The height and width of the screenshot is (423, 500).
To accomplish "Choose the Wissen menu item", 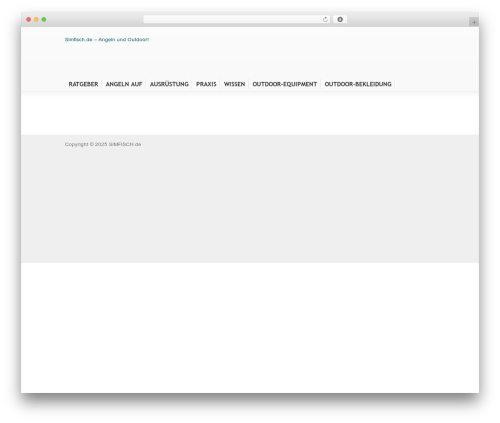I will point(234,84).
